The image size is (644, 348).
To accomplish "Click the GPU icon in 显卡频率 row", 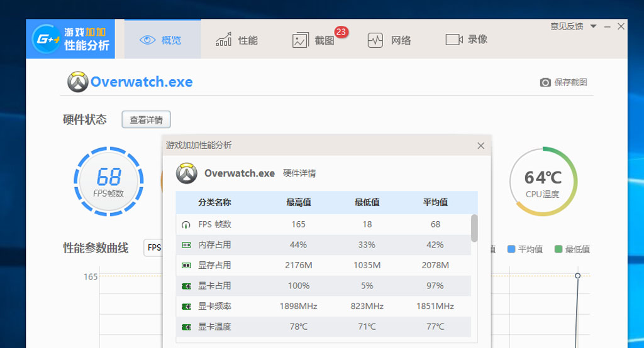I will point(186,307).
